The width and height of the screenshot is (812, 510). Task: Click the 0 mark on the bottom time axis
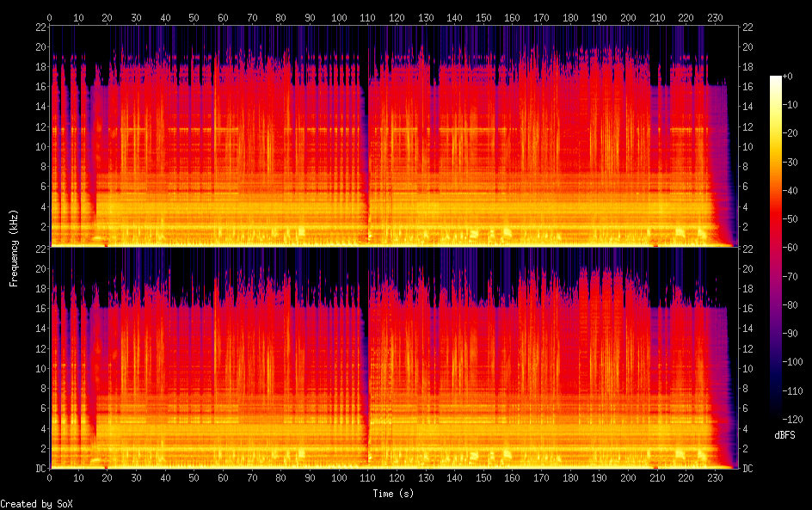(x=50, y=477)
